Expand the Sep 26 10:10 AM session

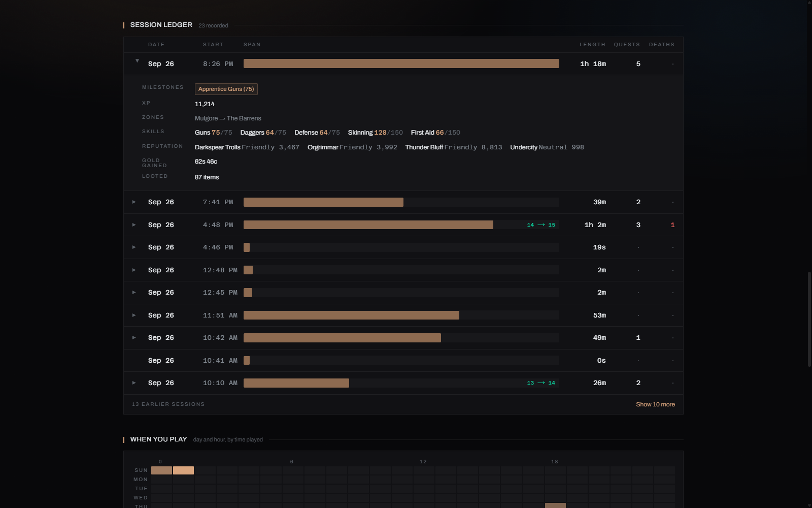[134, 383]
